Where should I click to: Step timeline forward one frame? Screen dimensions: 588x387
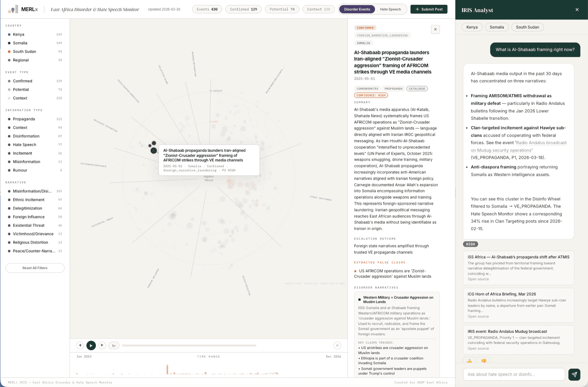click(102, 345)
